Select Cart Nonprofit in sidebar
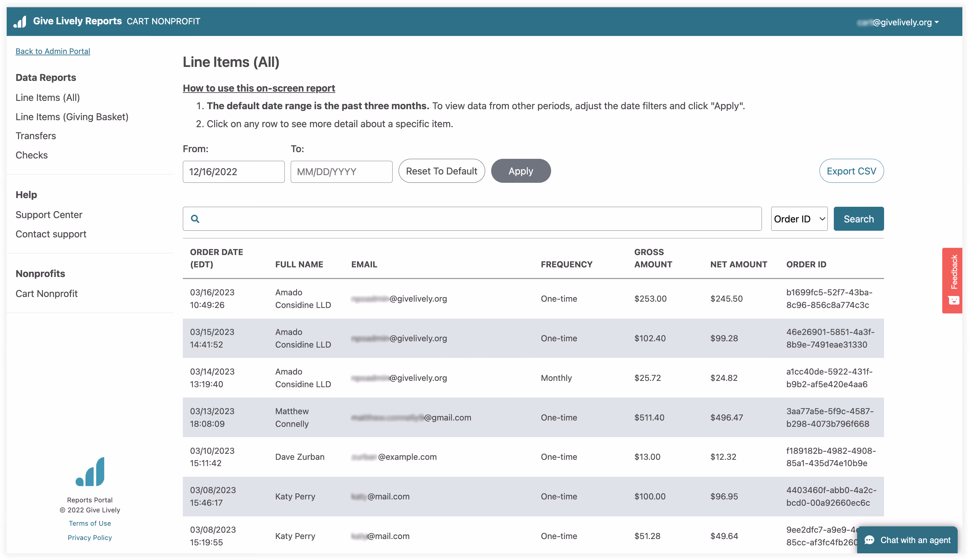 pos(47,293)
